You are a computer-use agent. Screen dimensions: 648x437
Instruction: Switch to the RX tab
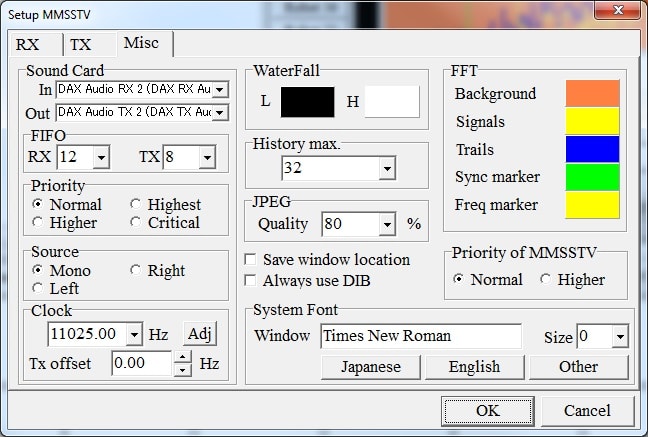[36, 44]
